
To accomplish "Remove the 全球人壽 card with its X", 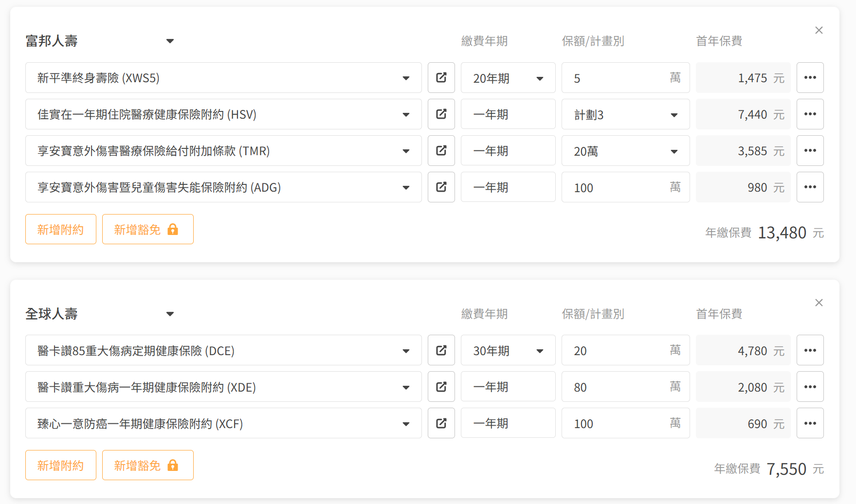I will click(x=819, y=303).
